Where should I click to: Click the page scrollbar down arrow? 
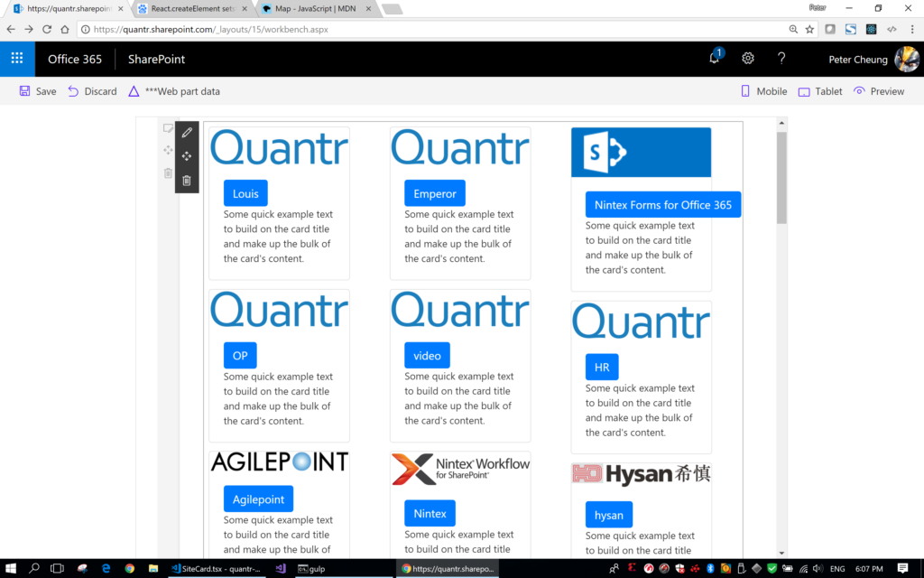coord(782,553)
